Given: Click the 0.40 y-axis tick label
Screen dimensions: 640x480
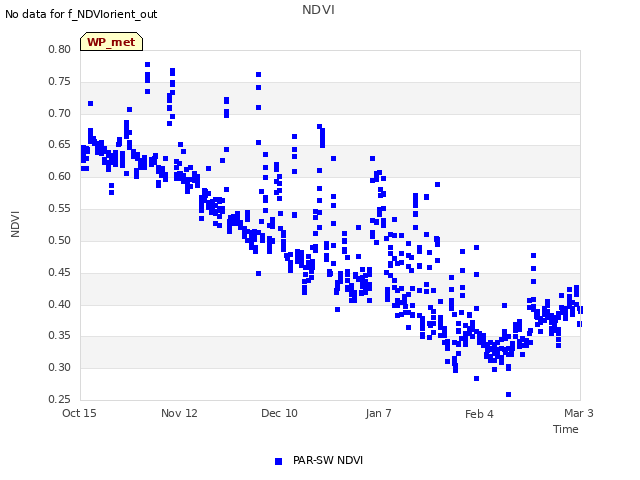Looking at the screenshot, I should (60, 304).
